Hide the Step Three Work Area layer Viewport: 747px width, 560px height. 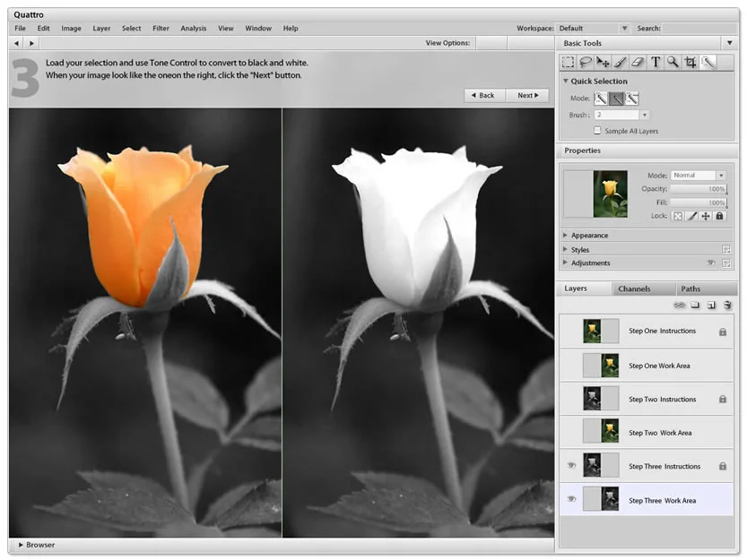[x=572, y=499]
